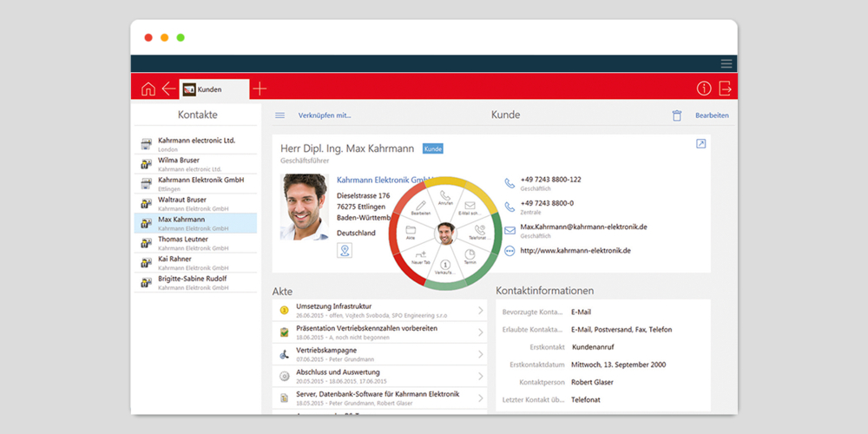Call Zentrale number via phone icon

point(510,207)
